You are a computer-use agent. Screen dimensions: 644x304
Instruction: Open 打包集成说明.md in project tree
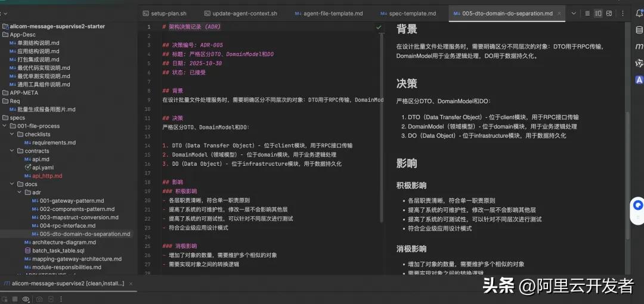[35, 60]
